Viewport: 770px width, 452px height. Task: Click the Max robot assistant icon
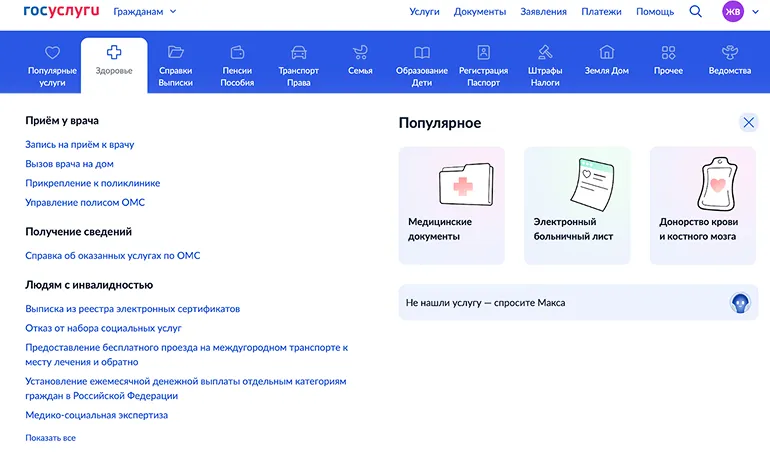740,303
